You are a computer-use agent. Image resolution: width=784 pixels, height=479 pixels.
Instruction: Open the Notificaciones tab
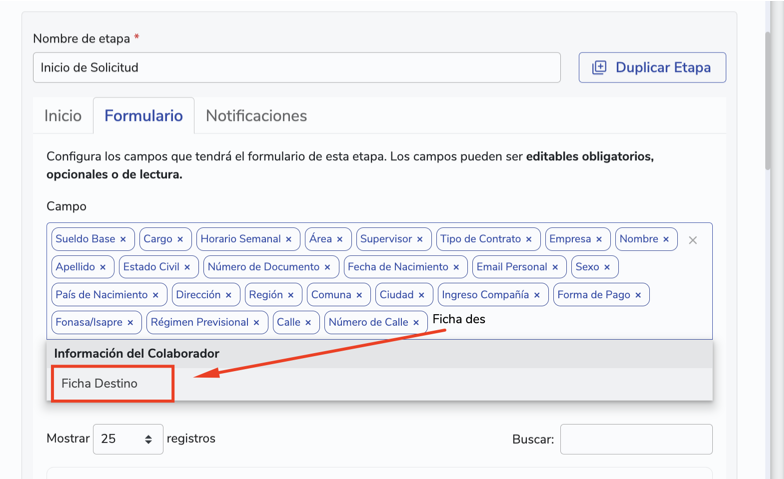coord(256,116)
